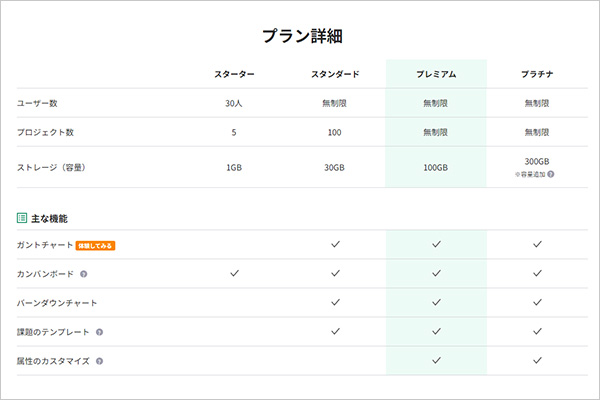Click the 容量追加 note under 300GB

point(530,175)
